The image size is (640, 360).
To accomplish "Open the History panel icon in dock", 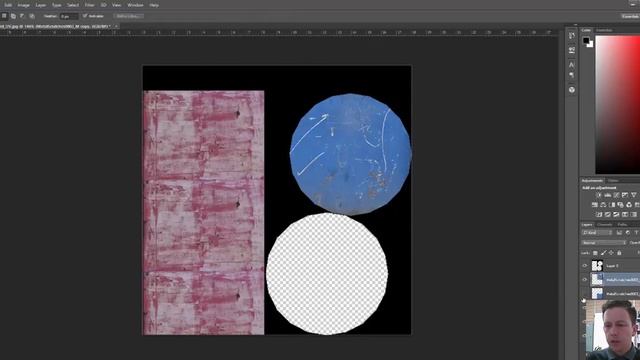I will (572, 36).
